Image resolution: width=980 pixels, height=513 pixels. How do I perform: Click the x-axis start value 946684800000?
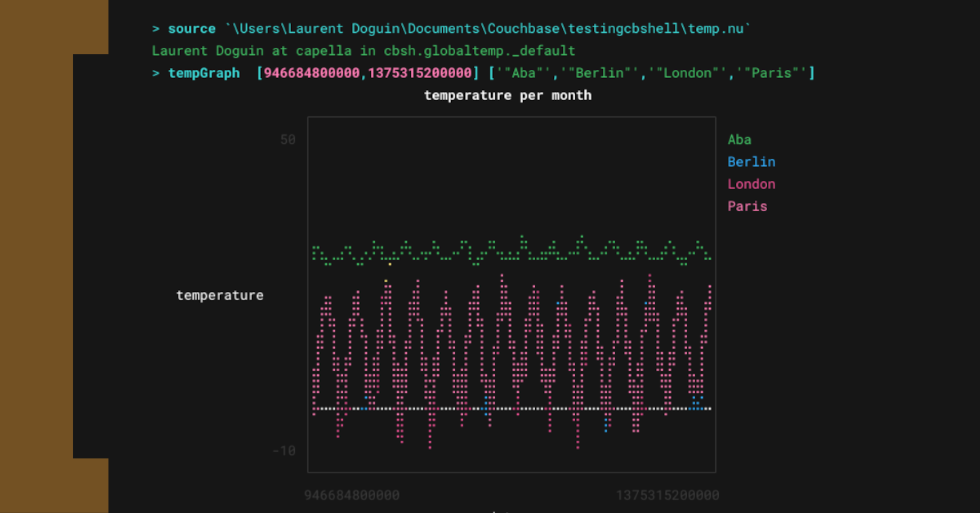(x=352, y=495)
